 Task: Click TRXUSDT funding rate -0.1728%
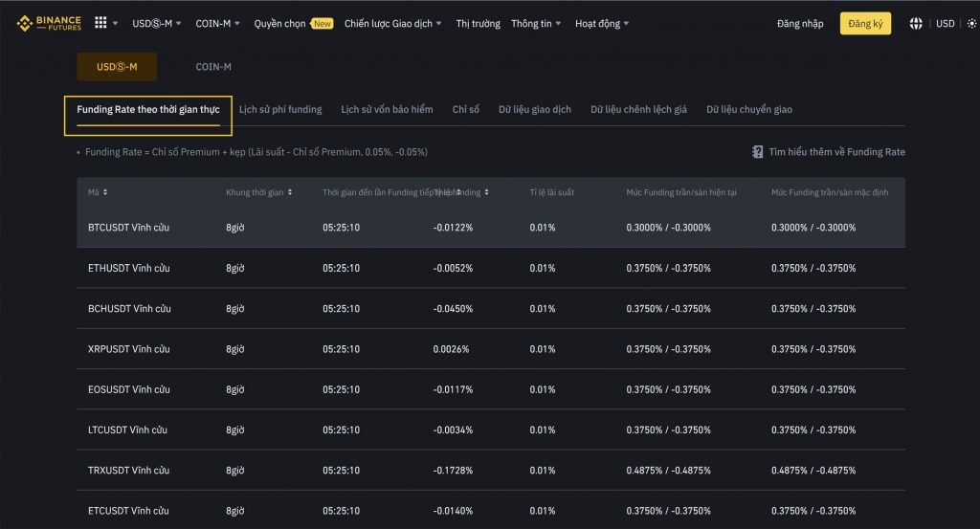point(453,471)
